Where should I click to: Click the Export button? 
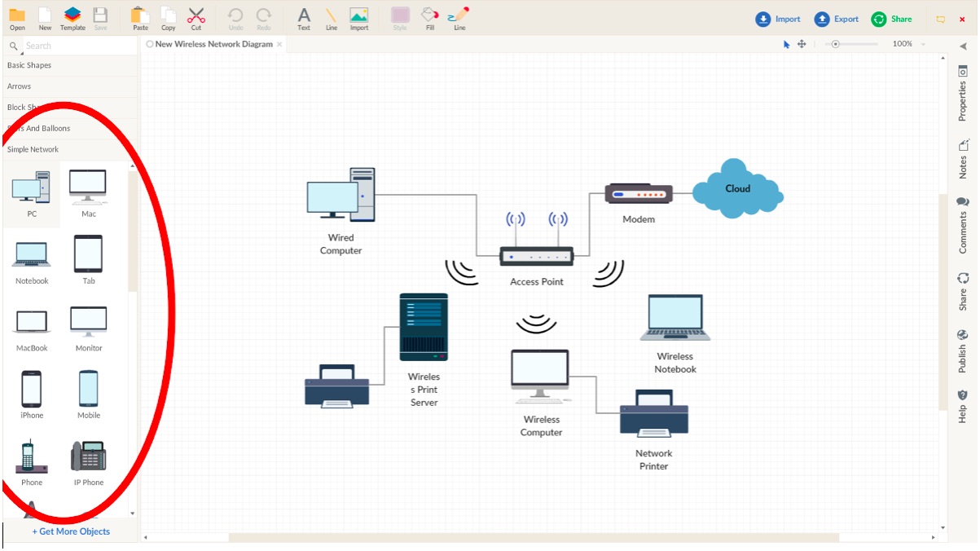[x=837, y=19]
